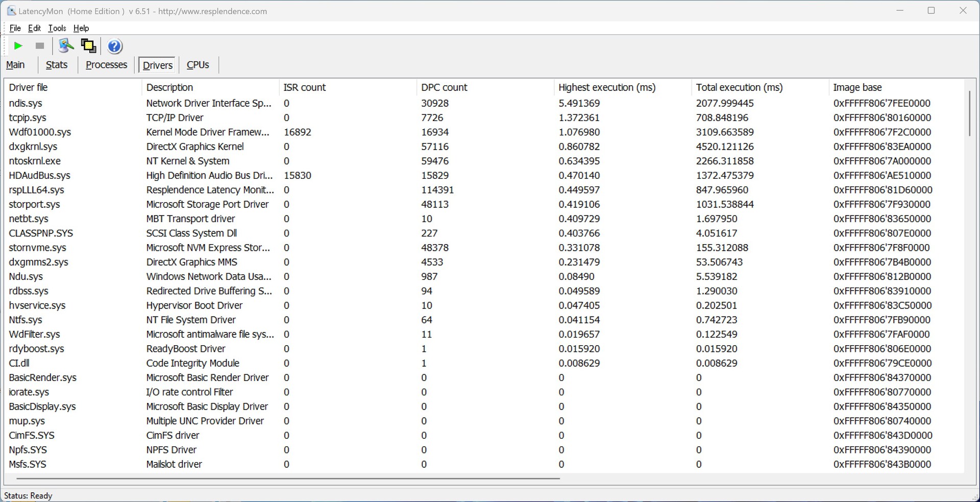Click the vertical scrollbar thumb

tap(969, 113)
